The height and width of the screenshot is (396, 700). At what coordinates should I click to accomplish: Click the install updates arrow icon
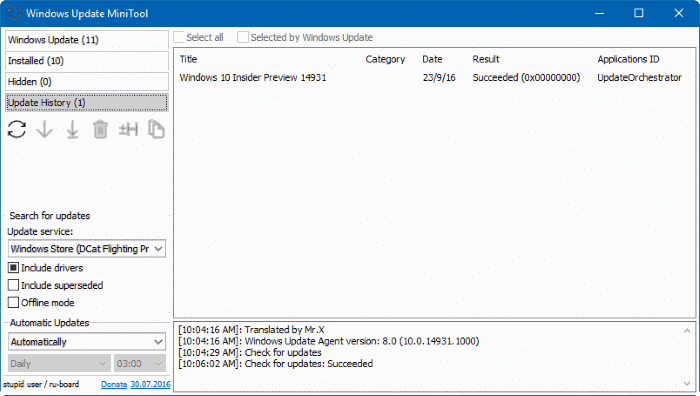coord(72,129)
